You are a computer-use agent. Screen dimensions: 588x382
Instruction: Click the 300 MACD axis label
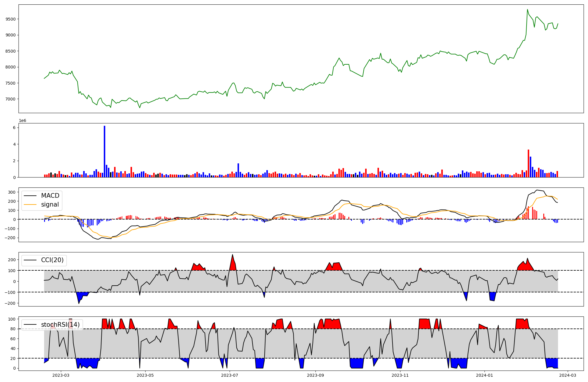(x=12, y=192)
